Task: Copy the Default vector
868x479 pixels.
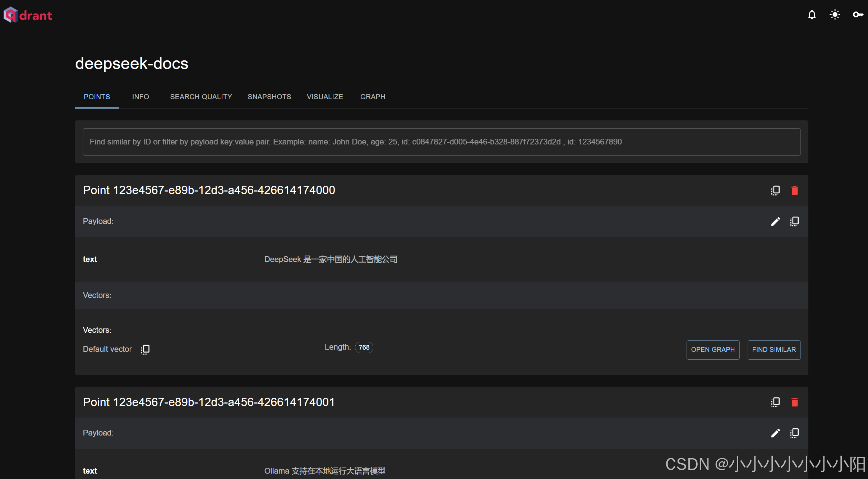Action: [145, 350]
